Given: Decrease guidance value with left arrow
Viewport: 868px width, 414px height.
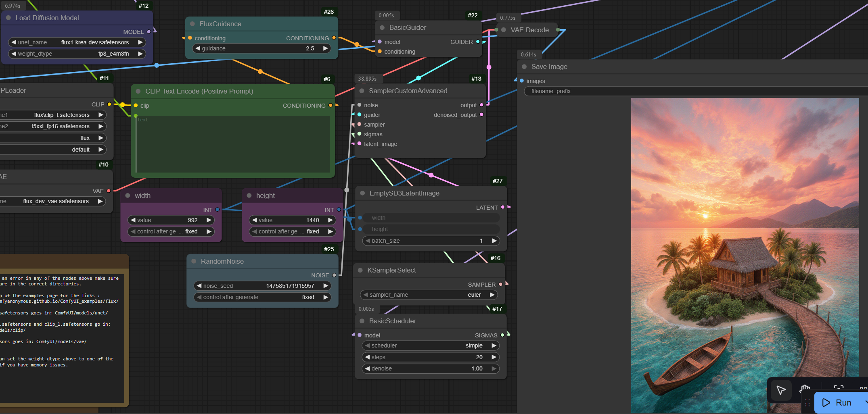Looking at the screenshot, I should (198, 48).
